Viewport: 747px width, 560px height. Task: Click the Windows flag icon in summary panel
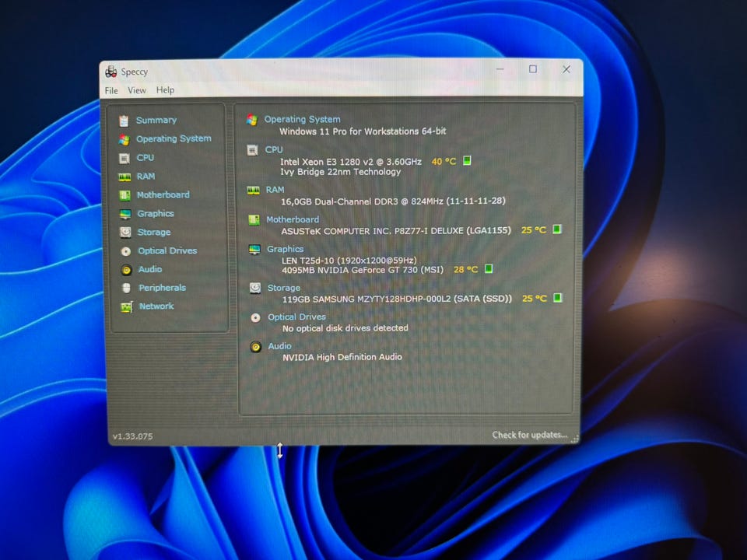252,120
